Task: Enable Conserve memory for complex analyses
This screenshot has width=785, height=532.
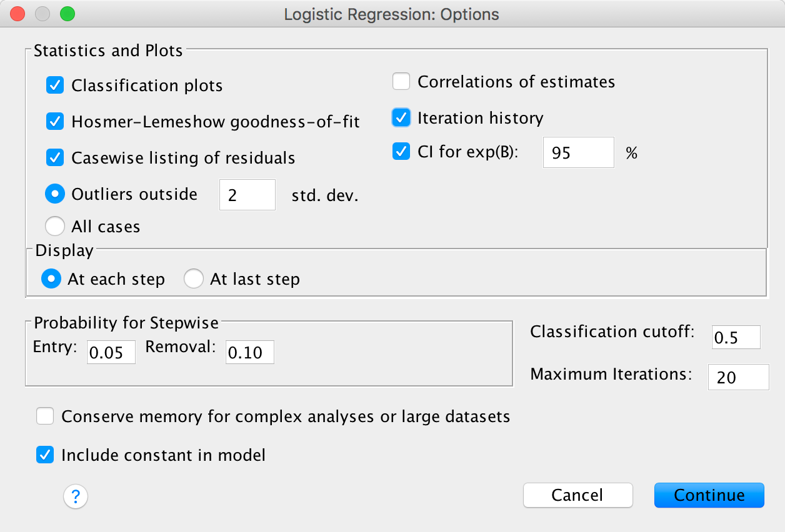Action: click(x=45, y=416)
